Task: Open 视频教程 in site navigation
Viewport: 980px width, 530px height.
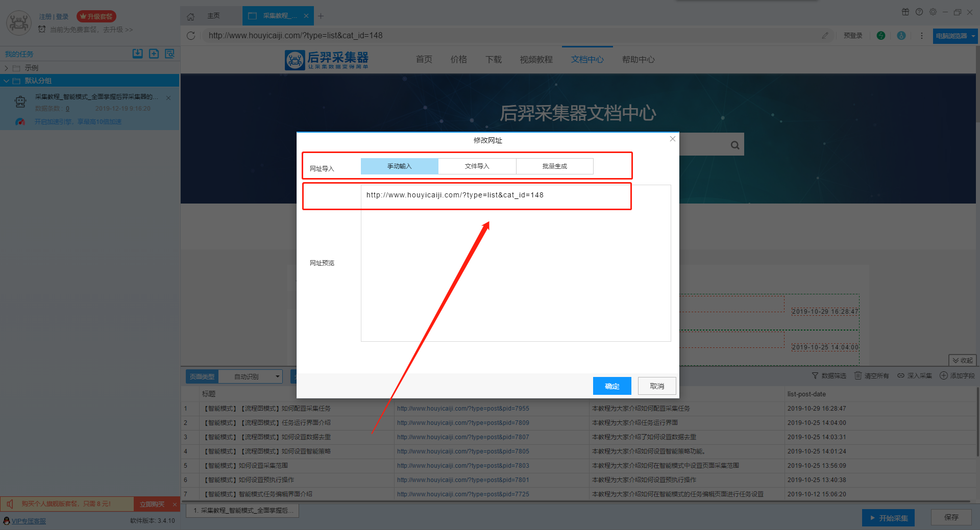Action: coord(536,60)
